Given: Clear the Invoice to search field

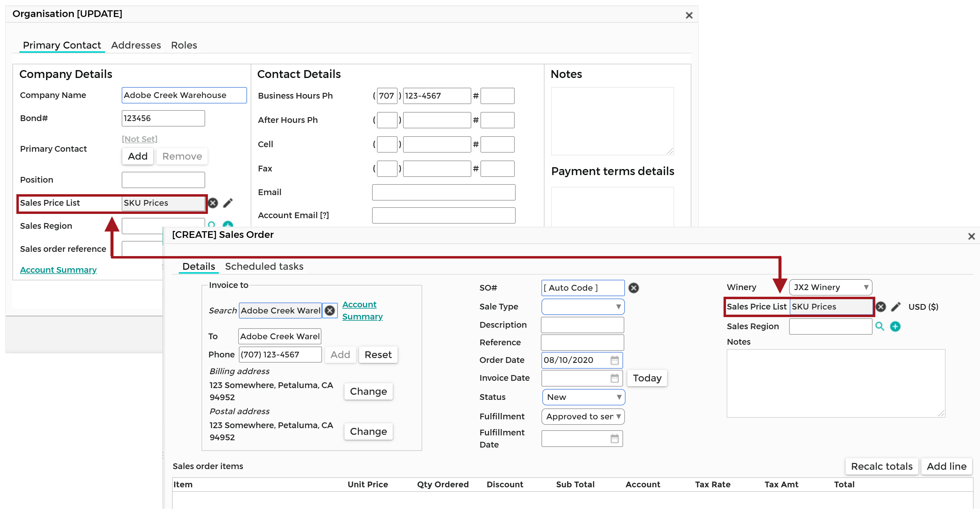Looking at the screenshot, I should coord(330,311).
